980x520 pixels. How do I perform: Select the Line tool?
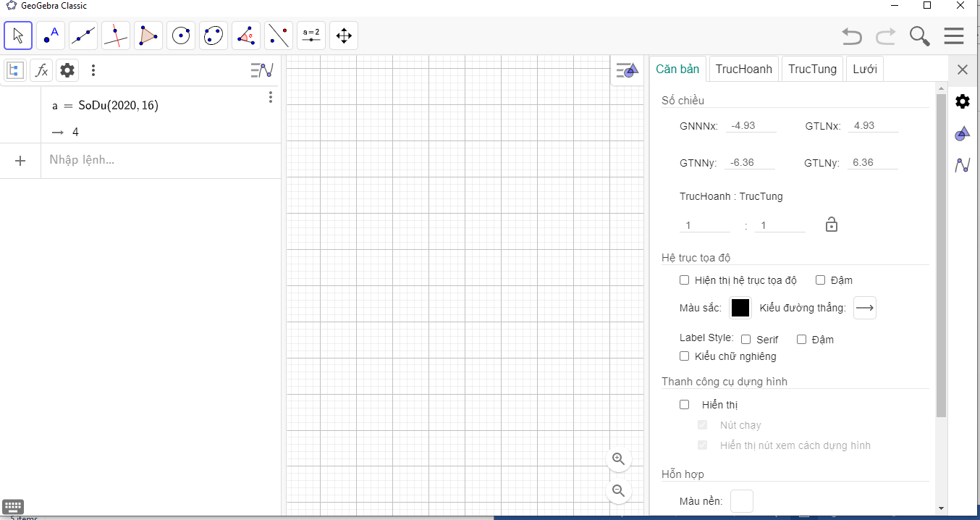pyautogui.click(x=83, y=35)
